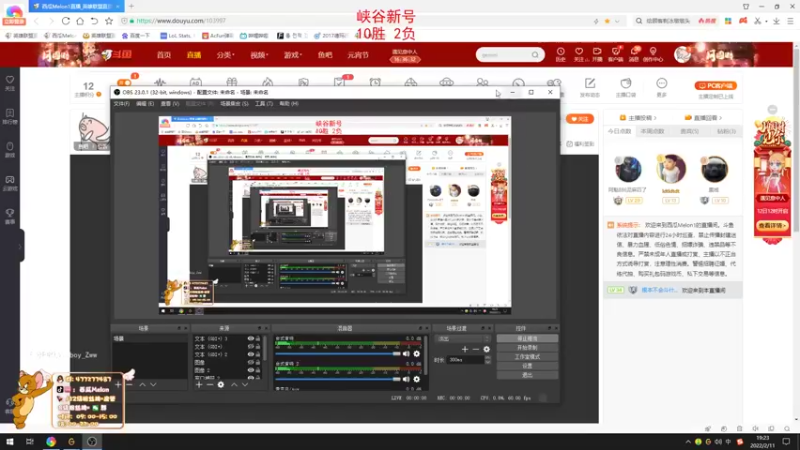This screenshot has height=450, width=800.
Task: Toggle visibility of third 文本 source
Action: tap(251, 354)
